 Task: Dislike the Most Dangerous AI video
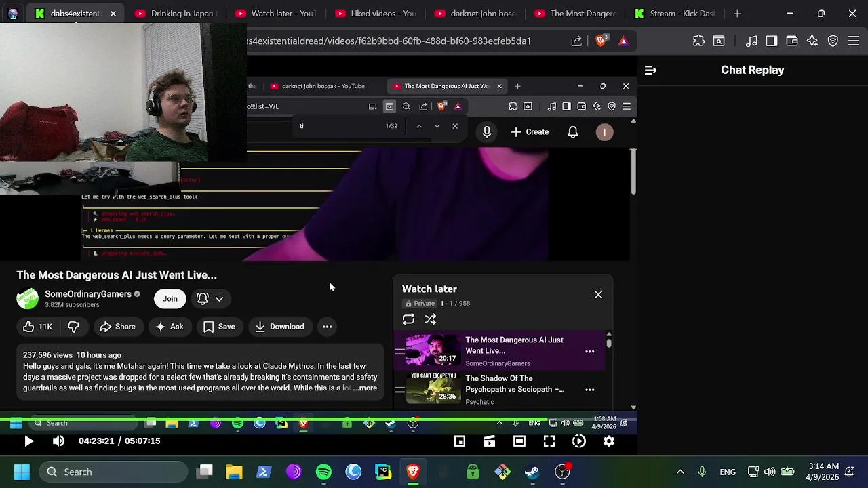pyautogui.click(x=73, y=327)
